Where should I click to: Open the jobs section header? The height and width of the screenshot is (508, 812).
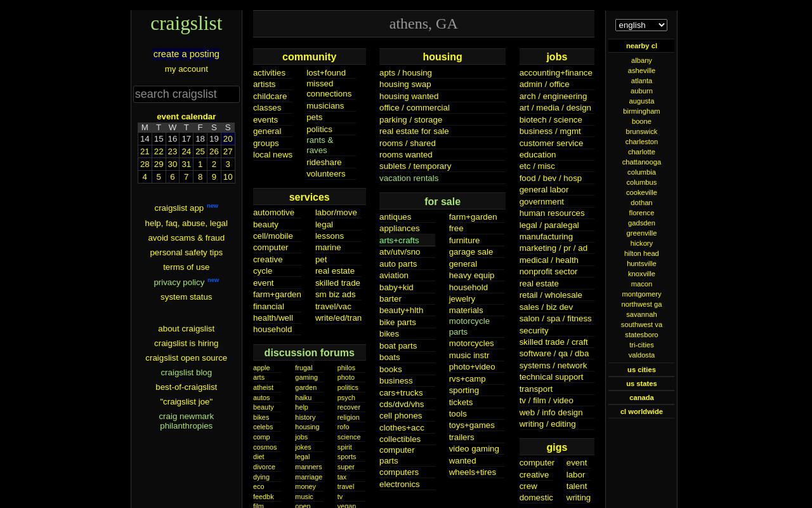556,57
